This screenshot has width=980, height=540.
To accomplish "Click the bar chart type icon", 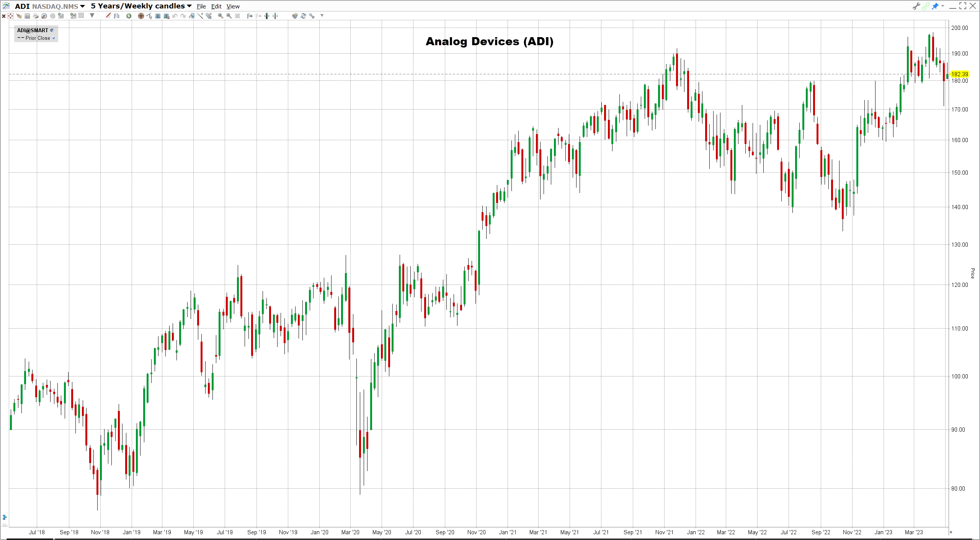I will click(x=117, y=16).
